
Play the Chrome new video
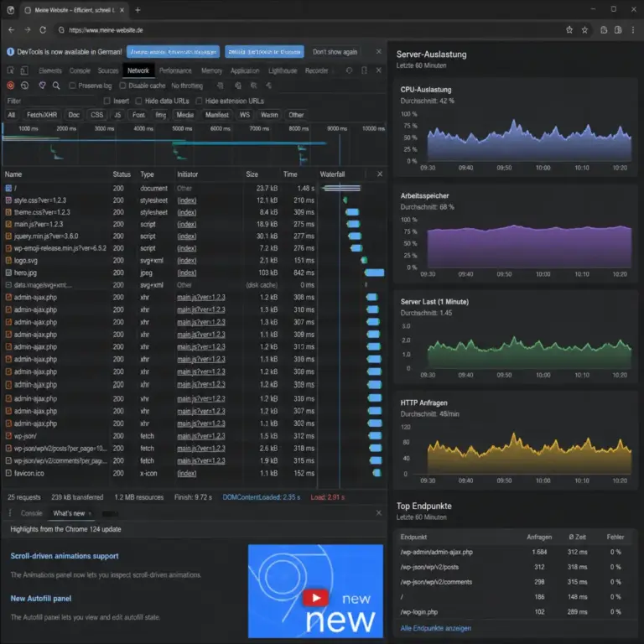click(315, 598)
